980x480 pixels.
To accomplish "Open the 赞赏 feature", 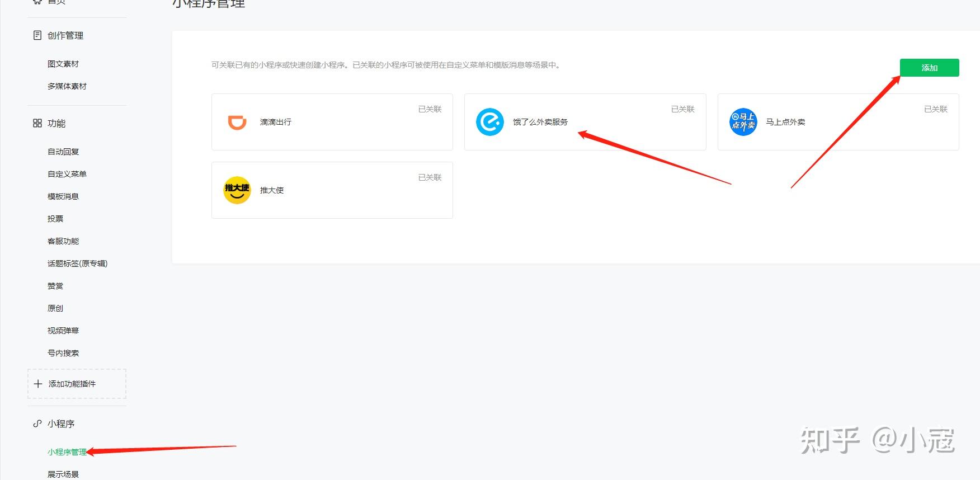I will coord(55,286).
